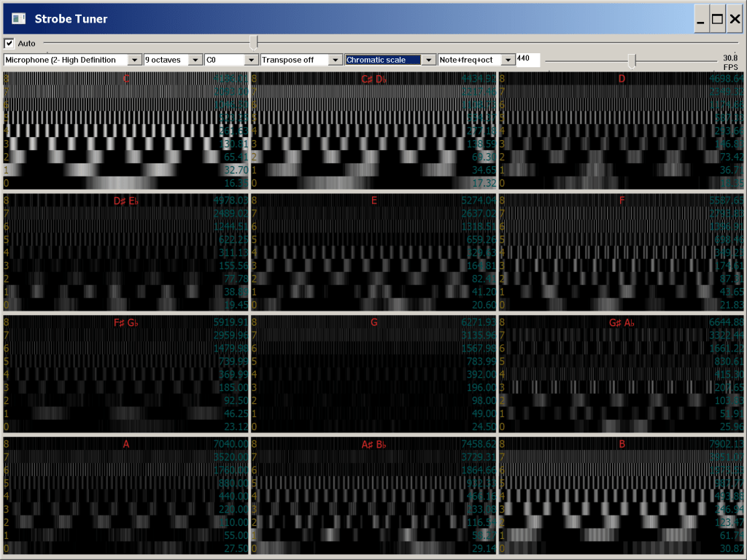Select the C♯ D♭ strobe panel
Viewport: 747px width, 560px height.
pos(373,130)
